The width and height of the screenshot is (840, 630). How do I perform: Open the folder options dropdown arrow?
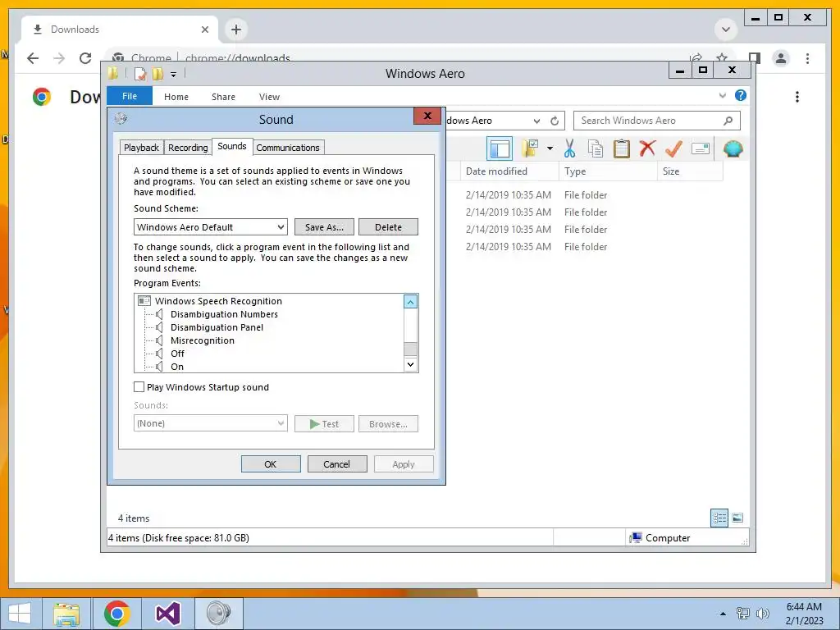click(x=550, y=148)
